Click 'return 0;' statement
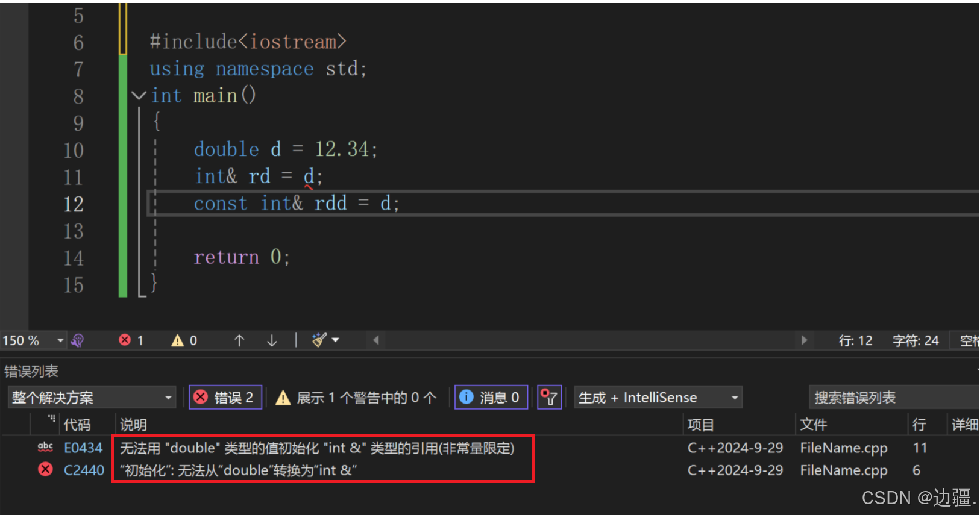980x515 pixels. [x=242, y=257]
